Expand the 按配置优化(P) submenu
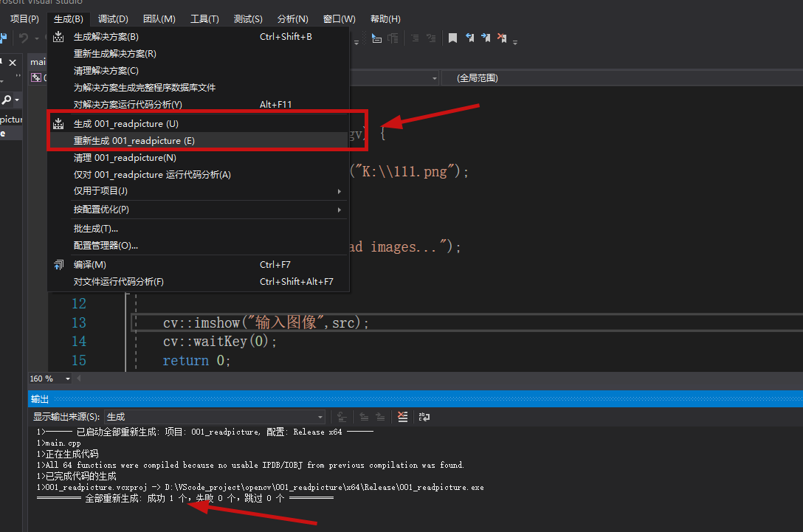Image resolution: width=803 pixels, height=532 pixels. (x=199, y=210)
